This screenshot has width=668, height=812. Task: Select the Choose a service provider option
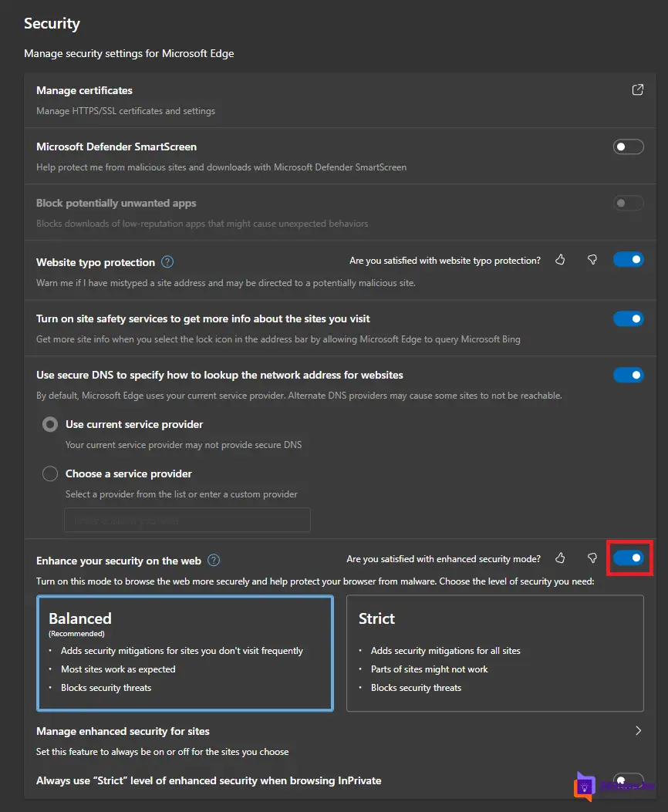tap(49, 473)
